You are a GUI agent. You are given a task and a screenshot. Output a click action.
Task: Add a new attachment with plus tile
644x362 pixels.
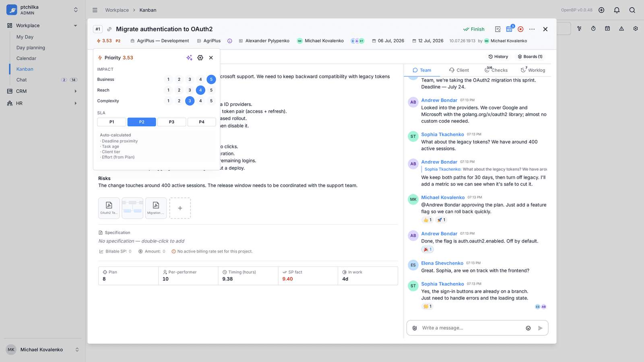tap(180, 208)
